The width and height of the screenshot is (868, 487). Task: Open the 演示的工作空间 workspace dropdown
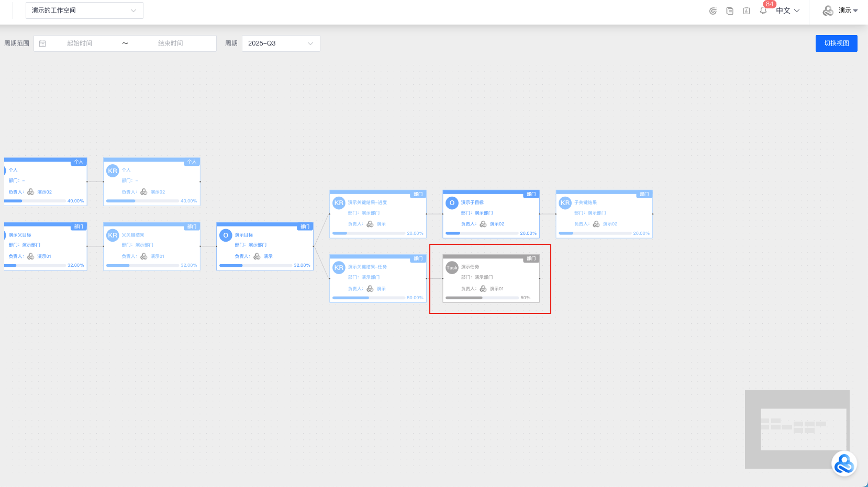pos(84,10)
